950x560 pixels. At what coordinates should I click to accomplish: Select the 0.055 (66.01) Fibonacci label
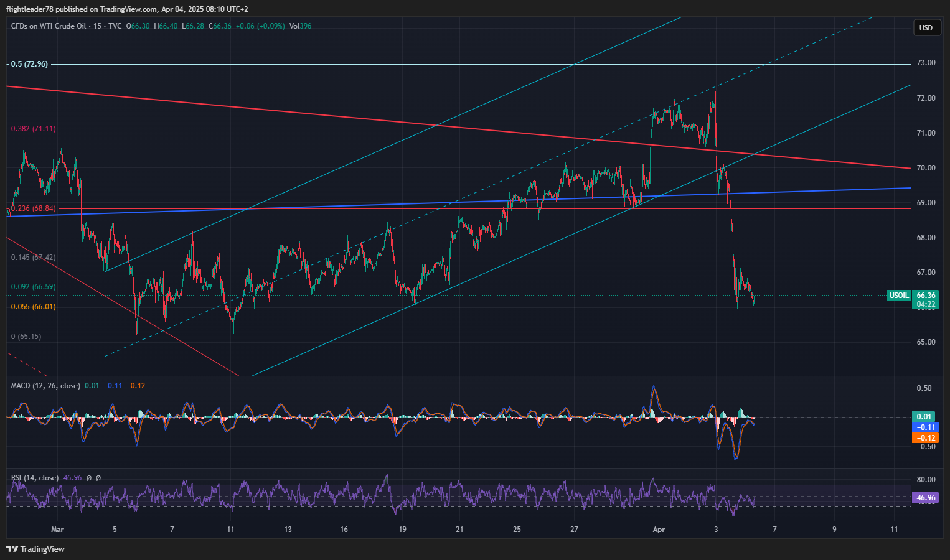coord(33,307)
